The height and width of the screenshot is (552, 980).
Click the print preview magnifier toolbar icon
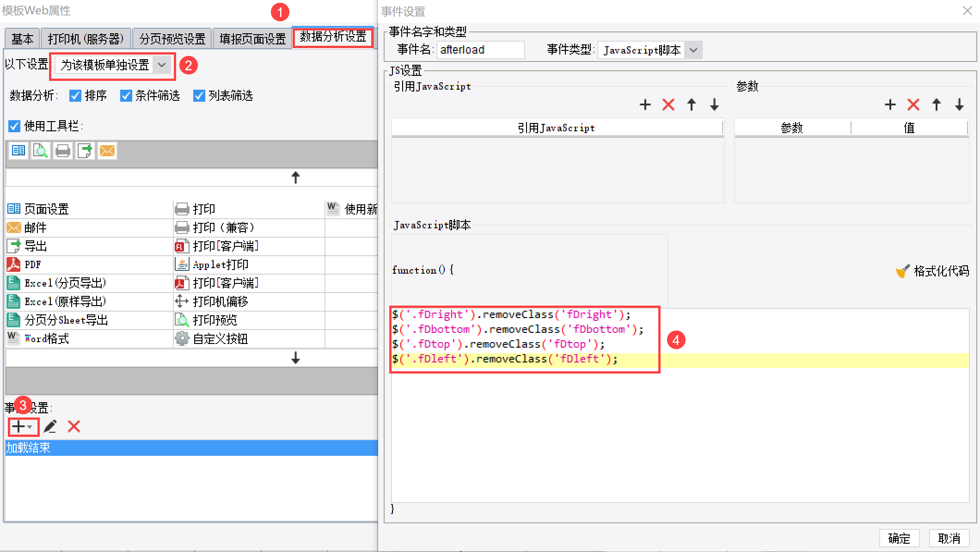point(41,151)
